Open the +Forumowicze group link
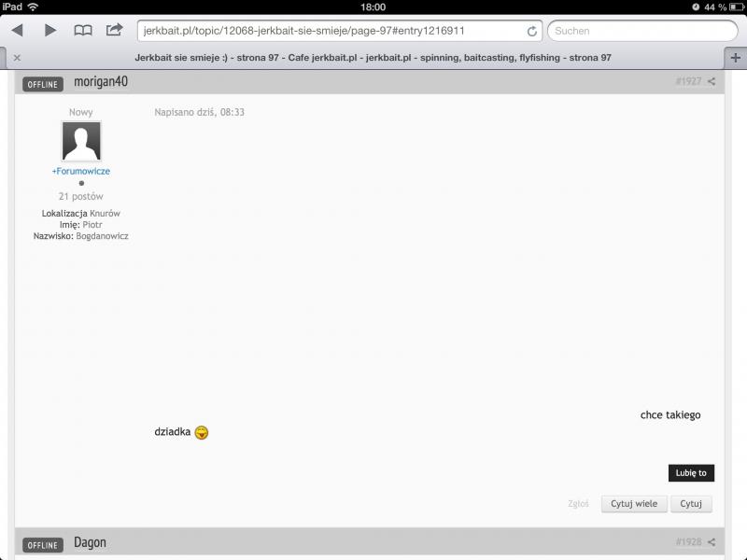Viewport: 747px width, 560px height. pyautogui.click(x=81, y=172)
